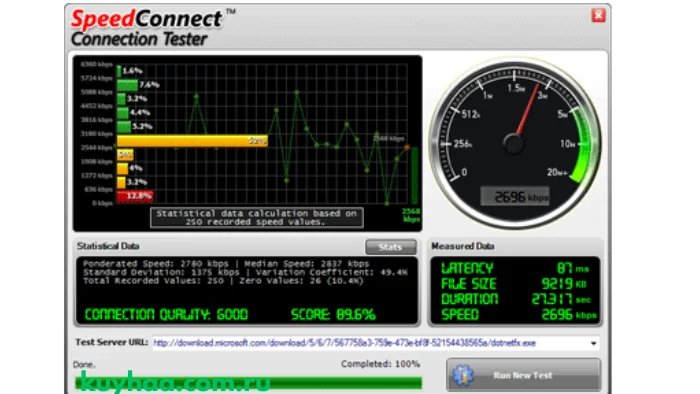Click the 512k mark on the speedometer
The width and height of the screenshot is (700, 394).
[x=471, y=115]
